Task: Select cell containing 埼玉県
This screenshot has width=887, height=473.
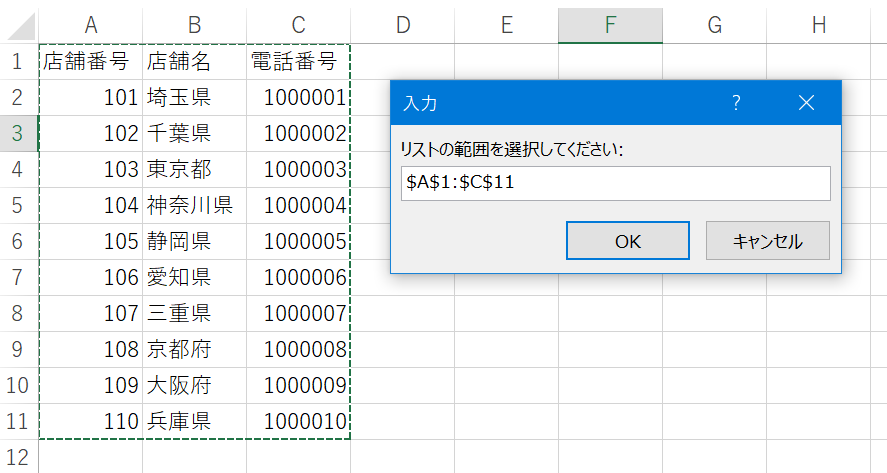Action: tap(195, 97)
